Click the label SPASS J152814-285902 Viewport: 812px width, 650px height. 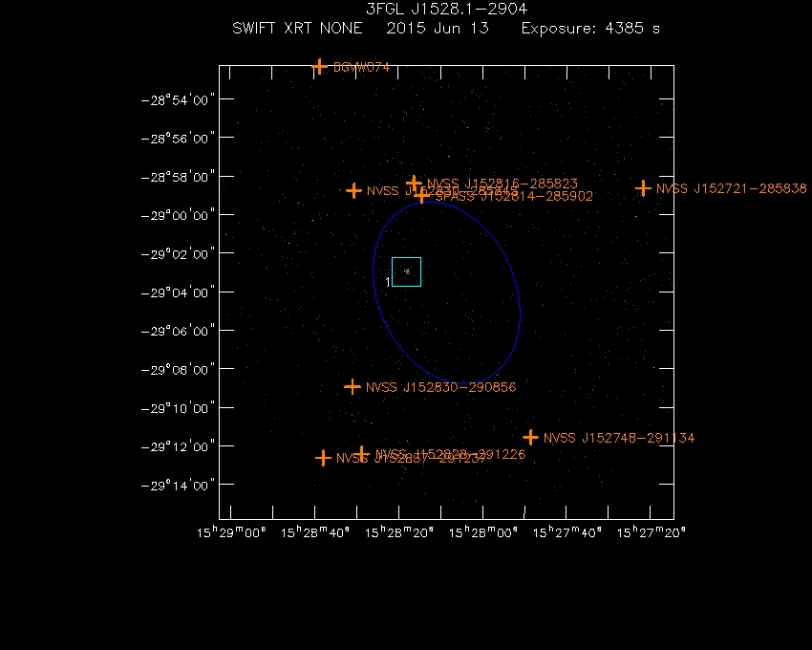click(514, 196)
